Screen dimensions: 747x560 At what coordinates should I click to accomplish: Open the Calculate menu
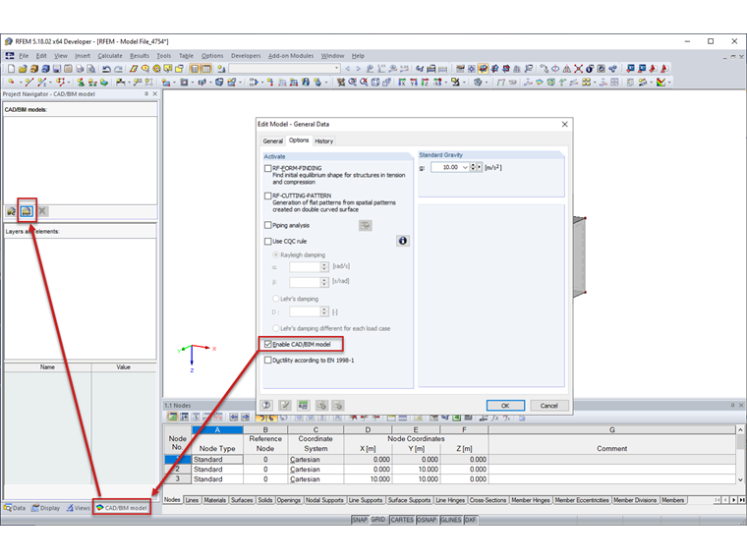tap(110, 56)
